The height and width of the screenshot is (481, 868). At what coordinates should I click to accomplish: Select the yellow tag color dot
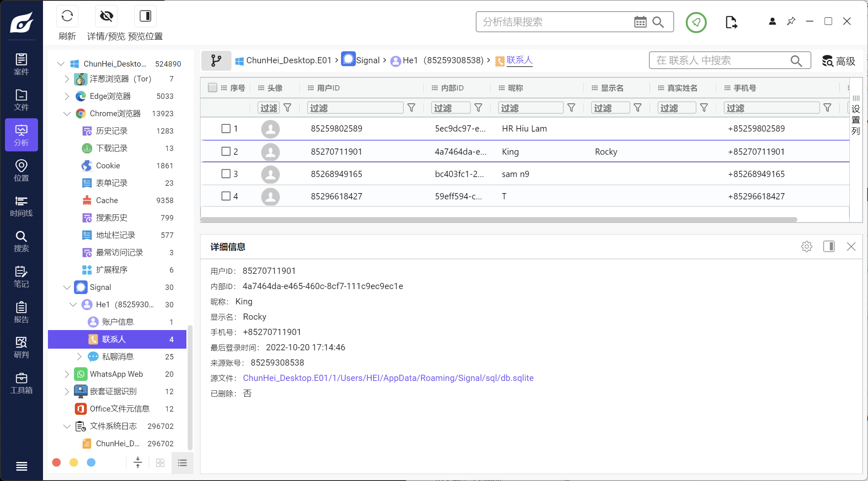(74, 462)
